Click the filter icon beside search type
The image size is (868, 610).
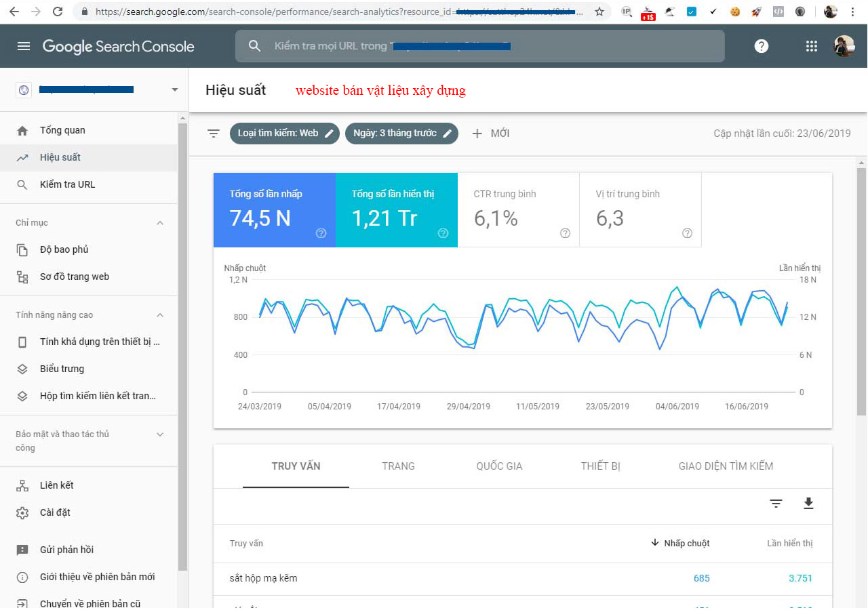pos(214,134)
